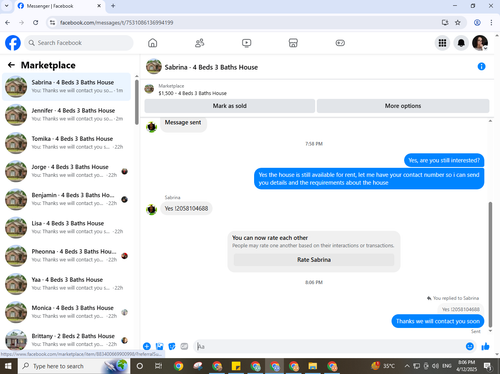
Task: Open the notifications bell
Action: [461, 43]
